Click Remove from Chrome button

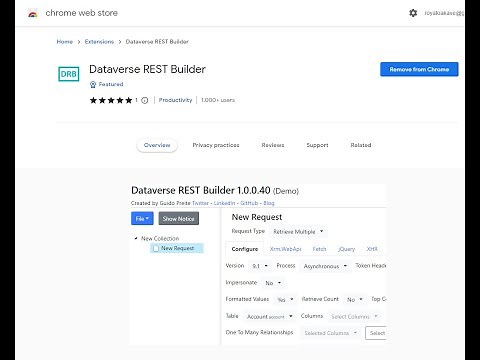click(419, 69)
